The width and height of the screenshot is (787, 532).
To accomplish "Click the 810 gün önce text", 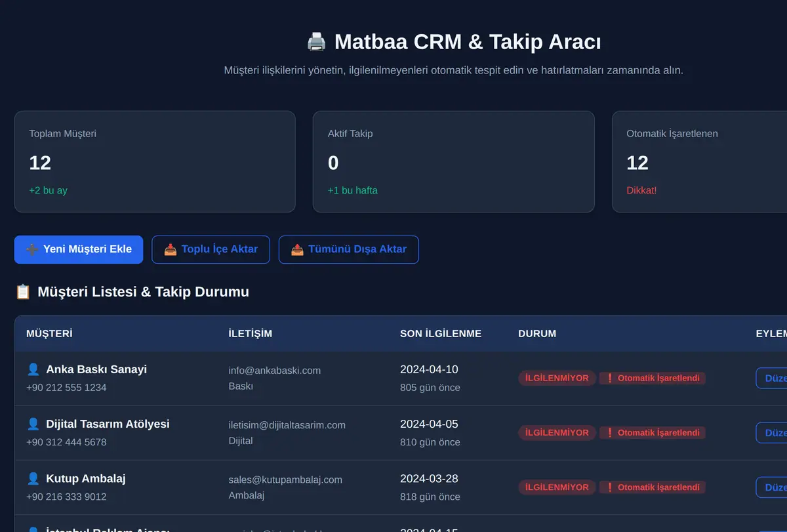I will tap(430, 441).
